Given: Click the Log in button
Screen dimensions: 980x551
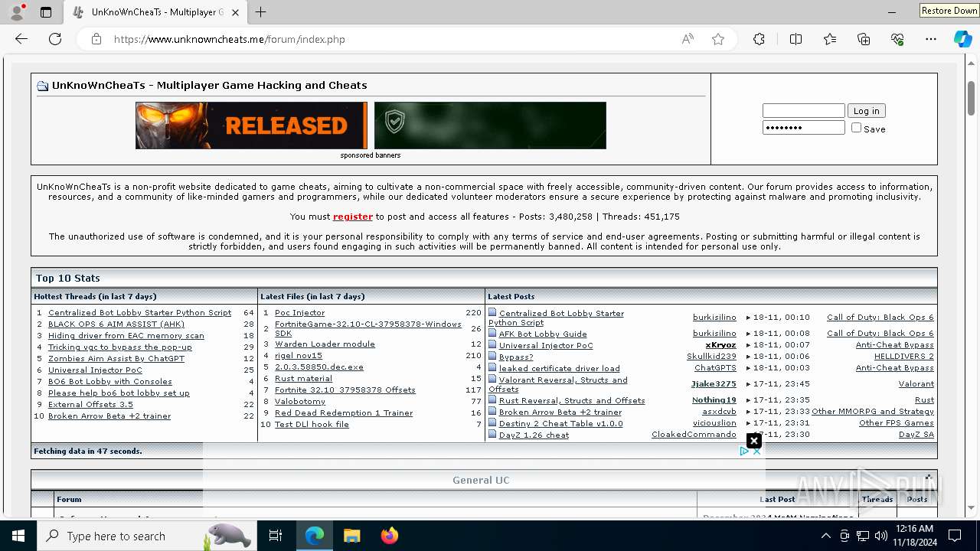Looking at the screenshot, I should [x=866, y=110].
